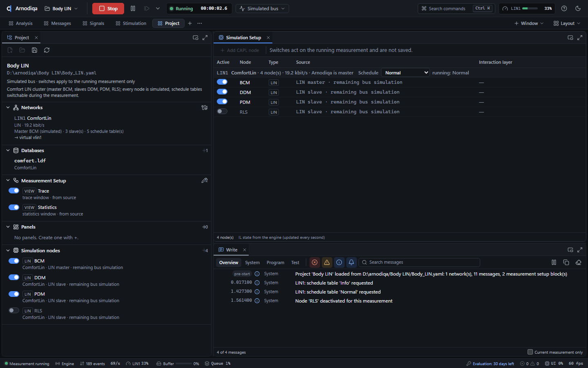The width and height of the screenshot is (588, 368).
Task: Collapse the Simulation nodes section
Action: (x=8, y=251)
